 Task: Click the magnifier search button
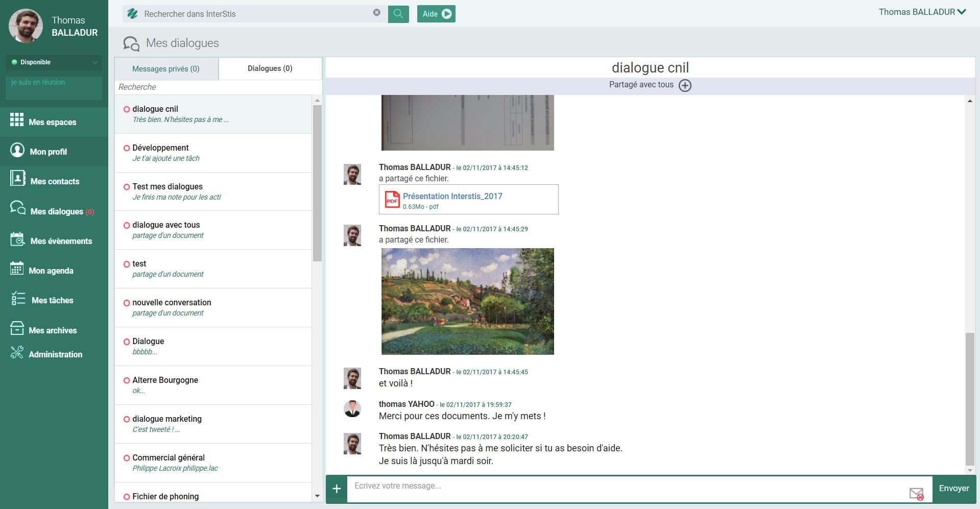tap(398, 14)
